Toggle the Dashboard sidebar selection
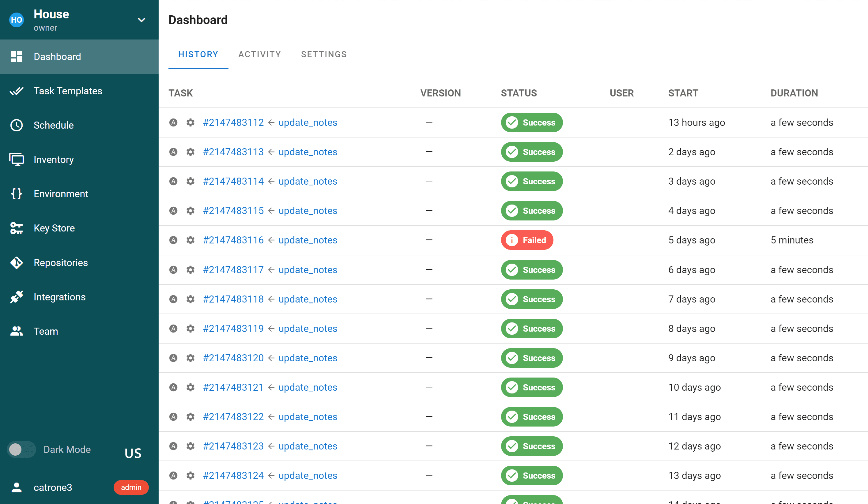This screenshot has height=504, width=868. pos(57,56)
